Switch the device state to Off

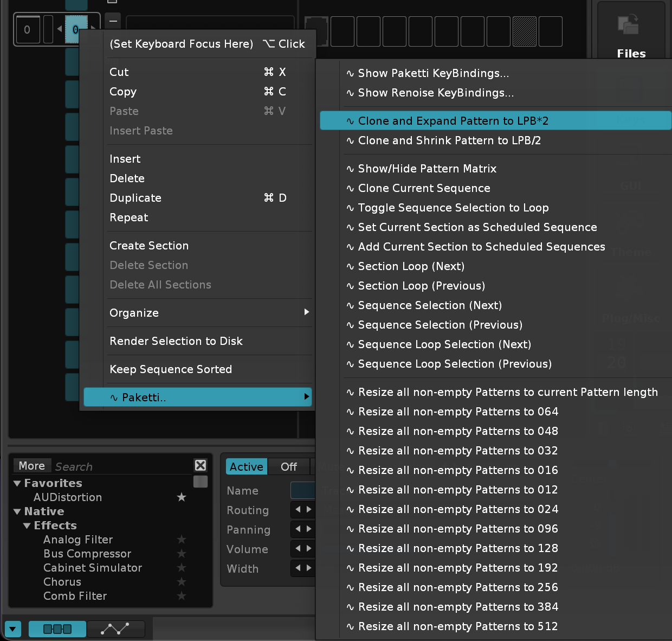tap(288, 467)
